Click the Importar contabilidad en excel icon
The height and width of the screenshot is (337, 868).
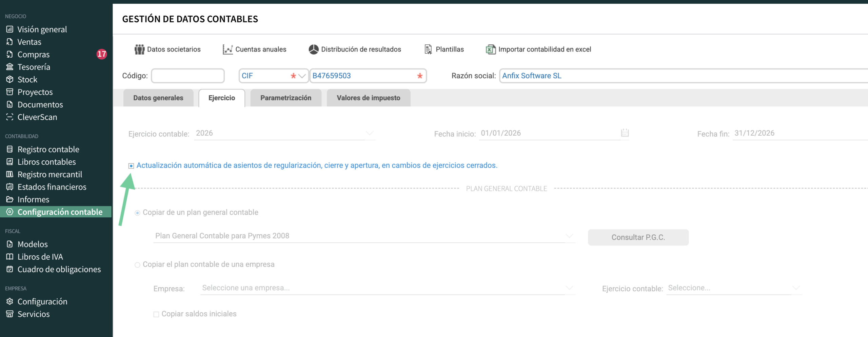coord(491,49)
